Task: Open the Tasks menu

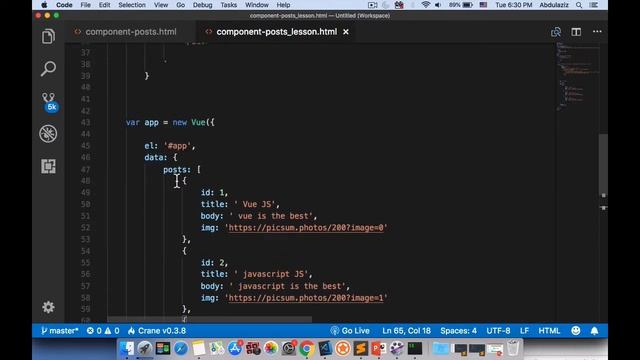Action: tap(229, 5)
